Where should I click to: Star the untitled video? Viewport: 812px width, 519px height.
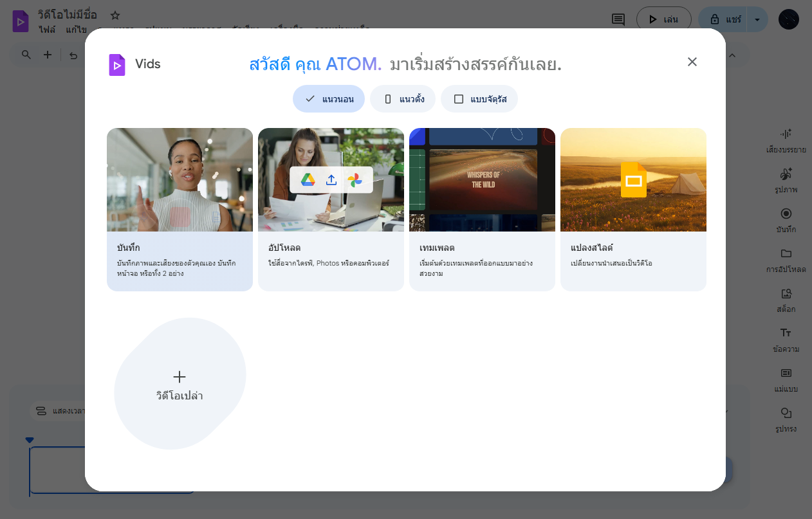pyautogui.click(x=115, y=15)
